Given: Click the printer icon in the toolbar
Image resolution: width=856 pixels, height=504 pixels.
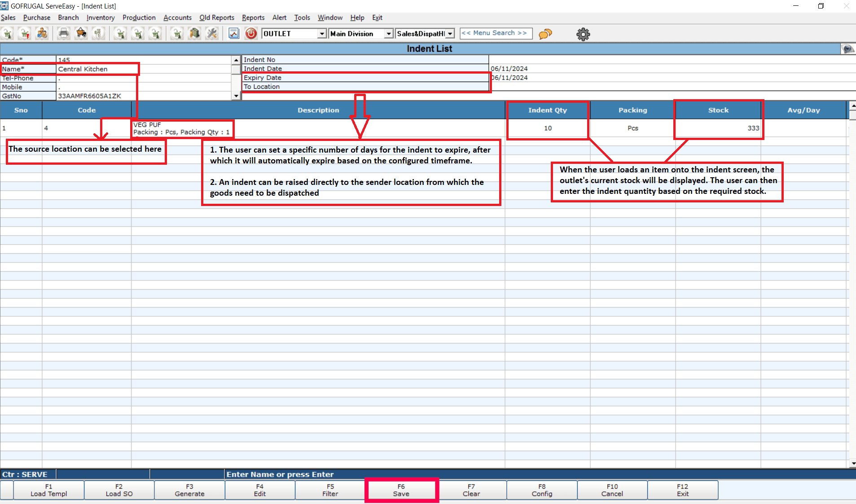Looking at the screenshot, I should tap(64, 34).
